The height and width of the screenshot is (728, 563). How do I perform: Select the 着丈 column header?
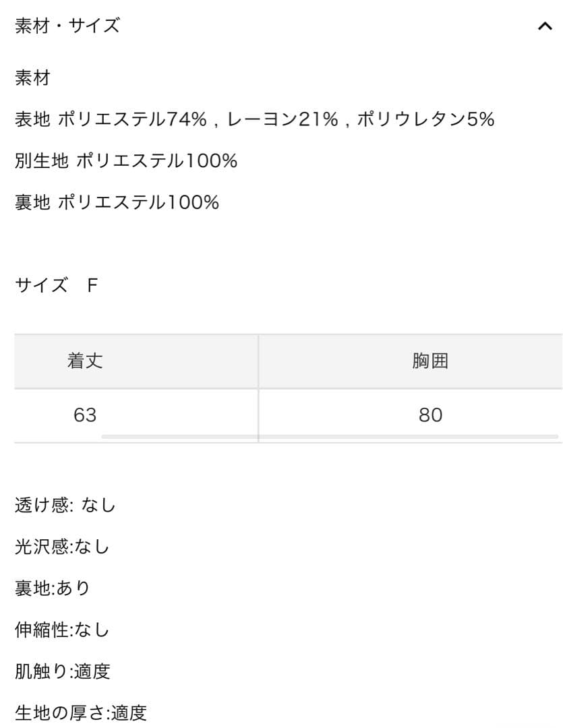click(x=85, y=361)
